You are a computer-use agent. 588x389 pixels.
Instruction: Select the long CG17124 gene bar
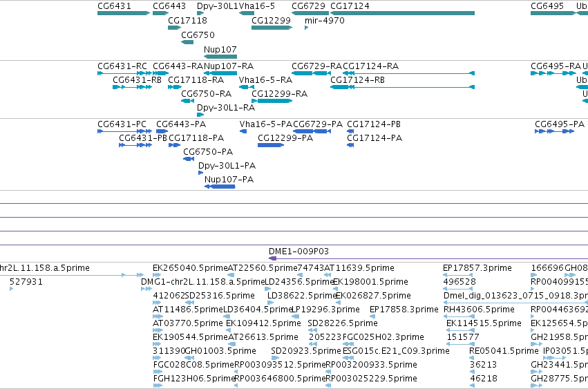[x=402, y=13]
